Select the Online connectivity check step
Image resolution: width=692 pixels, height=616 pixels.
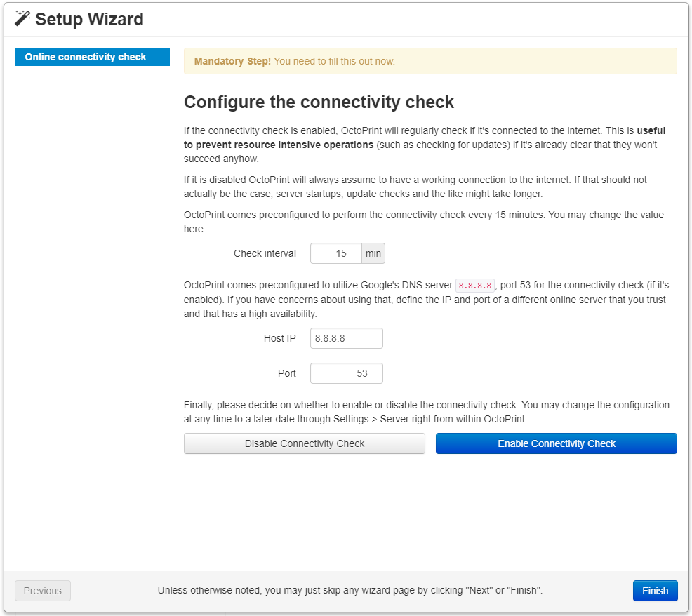click(92, 57)
